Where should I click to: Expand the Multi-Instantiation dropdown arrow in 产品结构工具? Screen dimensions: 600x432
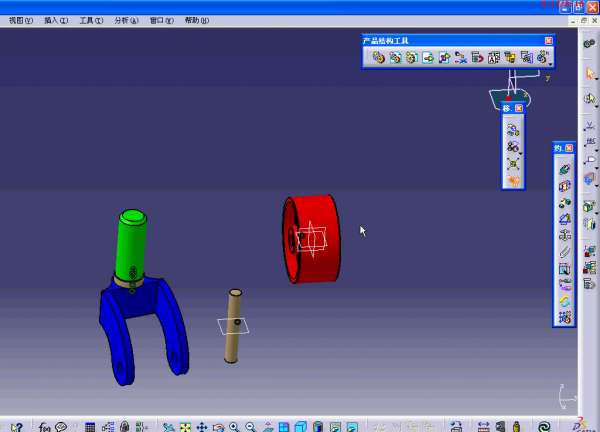550,64
